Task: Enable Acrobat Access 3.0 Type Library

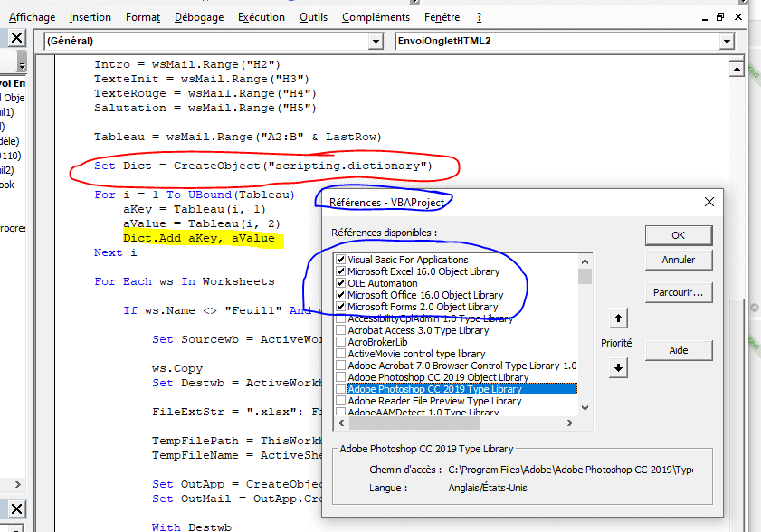Action: 340,330
